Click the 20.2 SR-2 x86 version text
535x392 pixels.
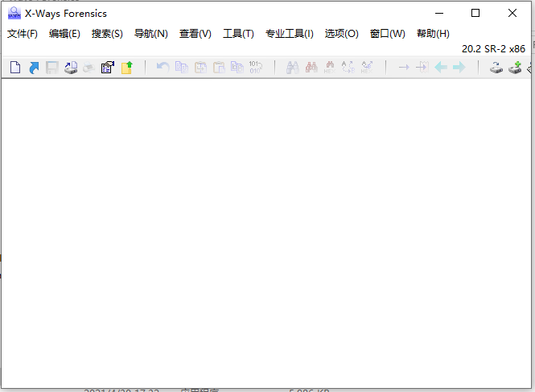(x=493, y=49)
